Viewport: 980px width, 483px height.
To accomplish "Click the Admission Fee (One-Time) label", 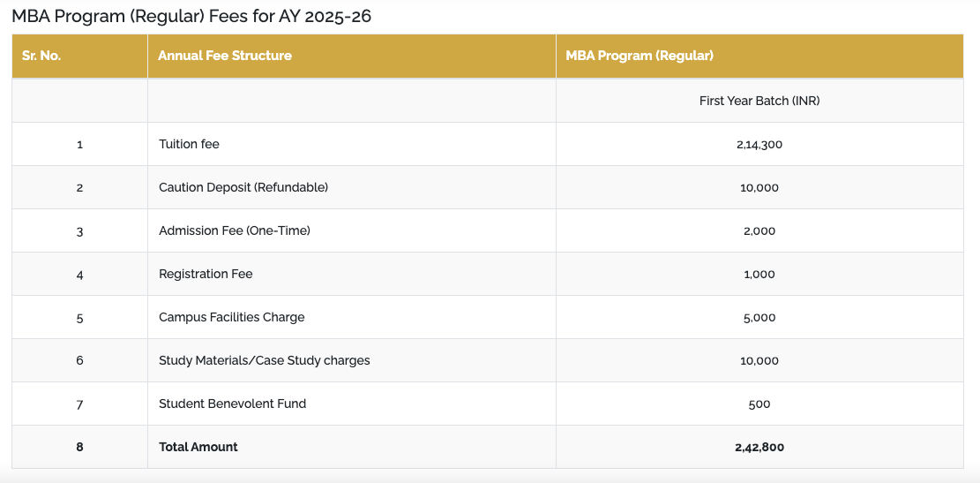I will tap(235, 230).
